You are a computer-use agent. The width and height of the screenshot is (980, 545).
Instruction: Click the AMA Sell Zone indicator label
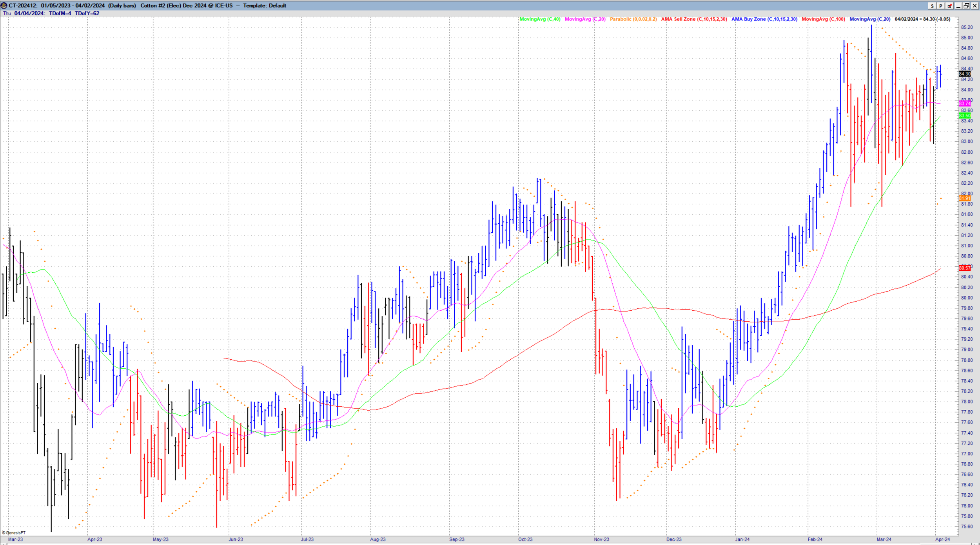point(694,19)
